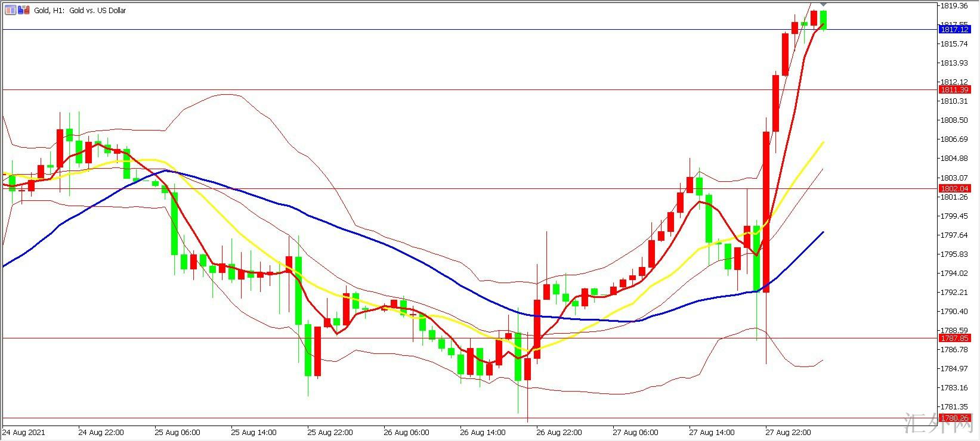This screenshot has width=980, height=441.
Task: Select the red 1811.39 price level label
Action: click(x=954, y=89)
